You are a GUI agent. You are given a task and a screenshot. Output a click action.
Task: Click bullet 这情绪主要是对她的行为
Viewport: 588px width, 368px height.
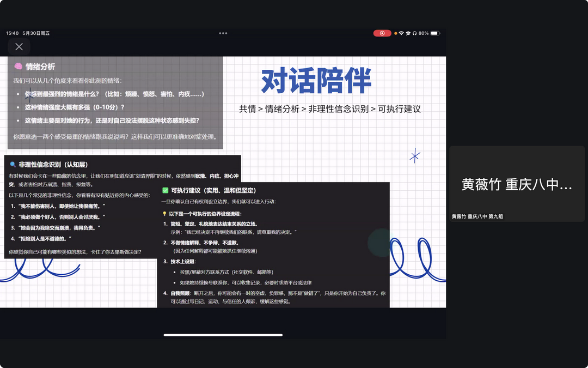pyautogui.click(x=112, y=120)
